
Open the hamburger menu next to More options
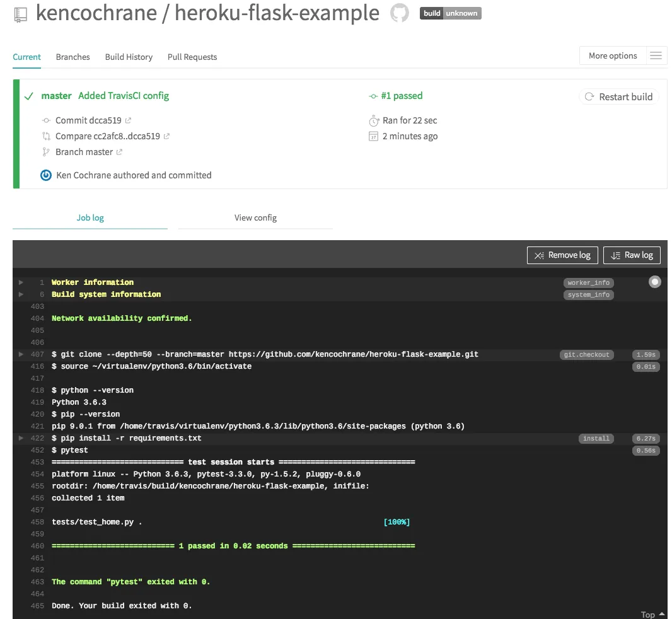click(656, 55)
